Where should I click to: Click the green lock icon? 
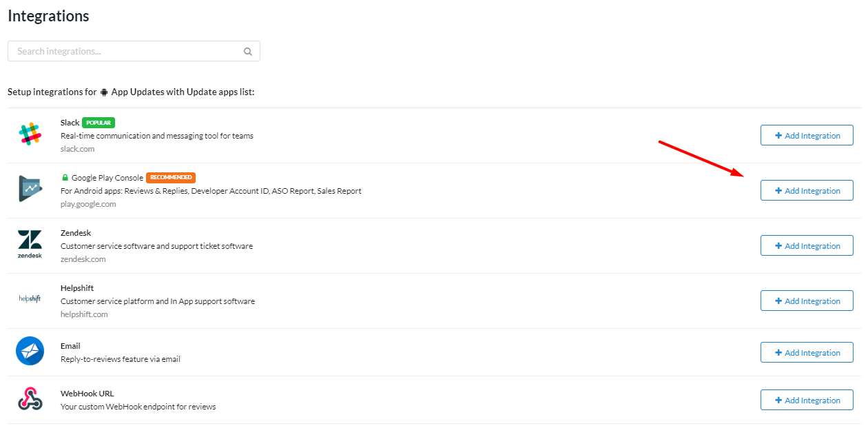coord(65,178)
